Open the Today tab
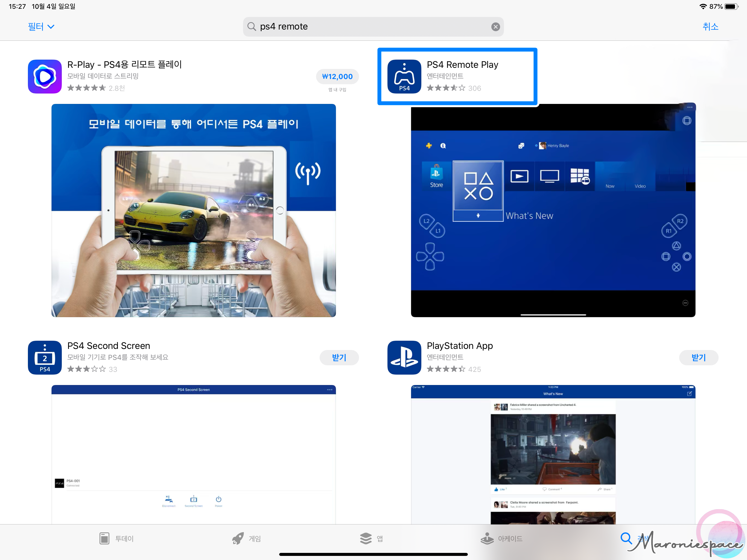747x560 pixels. (116, 538)
